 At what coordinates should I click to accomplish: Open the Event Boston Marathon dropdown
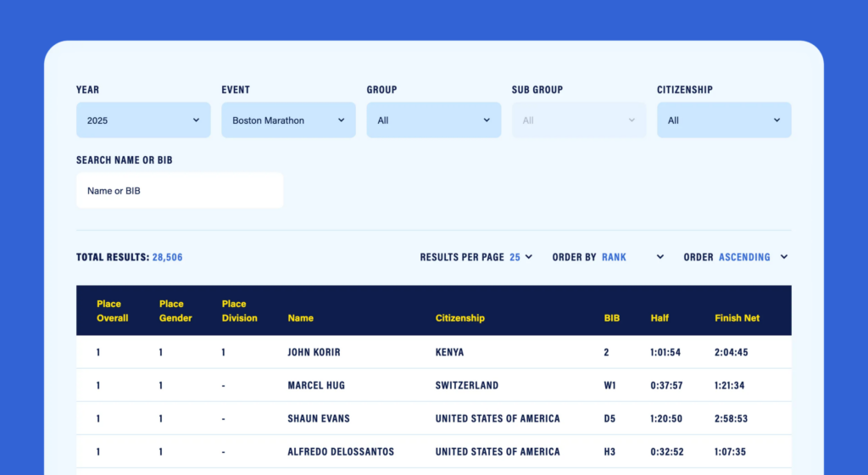[x=288, y=120]
